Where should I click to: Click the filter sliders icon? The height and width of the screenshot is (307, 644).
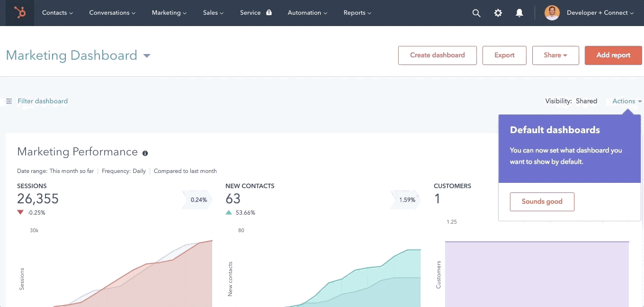click(9, 101)
